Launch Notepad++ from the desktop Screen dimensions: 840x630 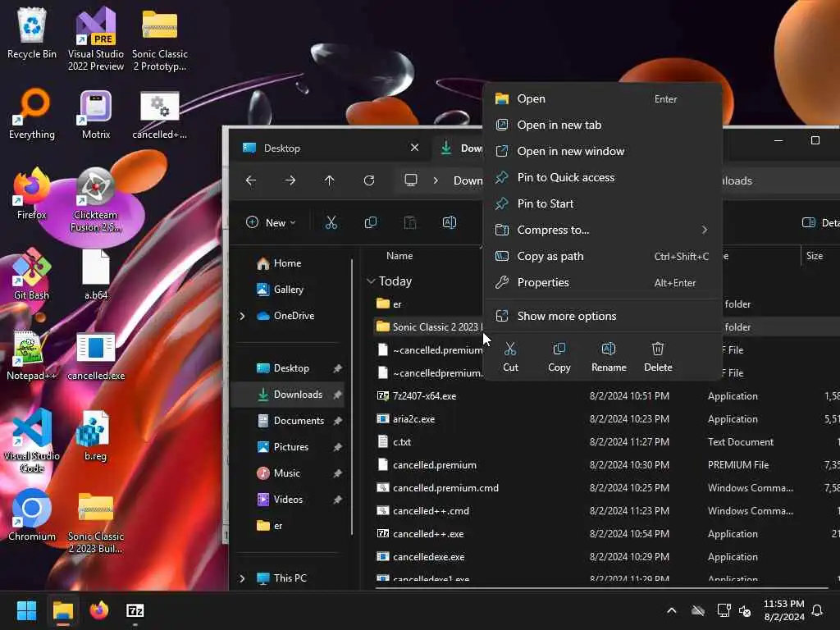pyautogui.click(x=32, y=354)
